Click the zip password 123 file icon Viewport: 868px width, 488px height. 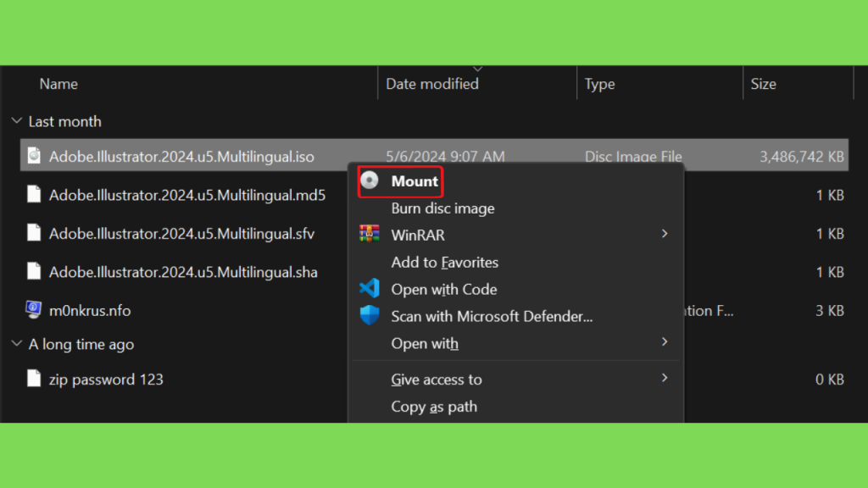pyautogui.click(x=34, y=379)
